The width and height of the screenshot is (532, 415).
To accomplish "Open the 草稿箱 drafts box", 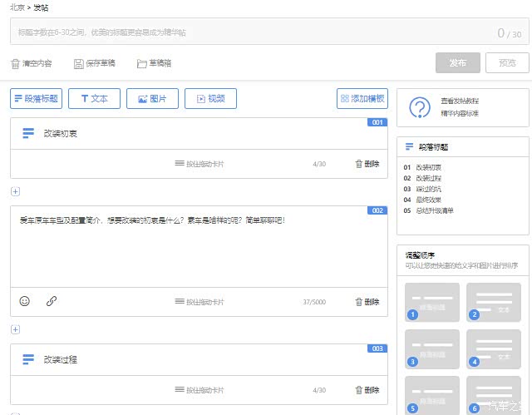I will pos(154,63).
